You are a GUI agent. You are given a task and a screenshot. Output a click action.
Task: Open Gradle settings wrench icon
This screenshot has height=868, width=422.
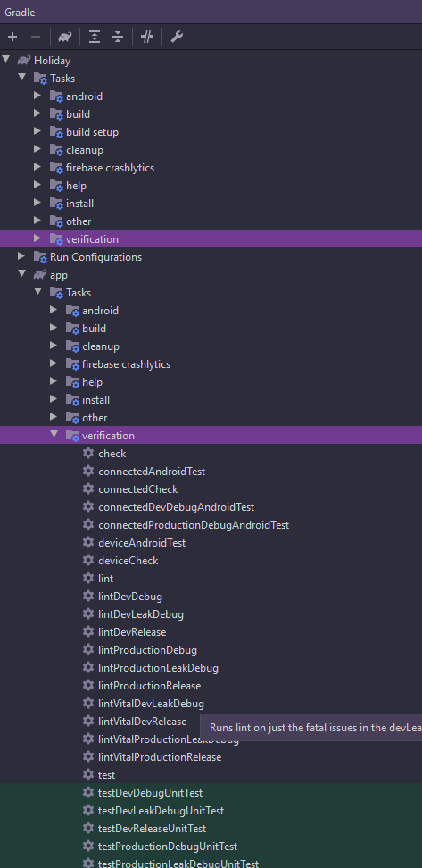[x=177, y=38]
